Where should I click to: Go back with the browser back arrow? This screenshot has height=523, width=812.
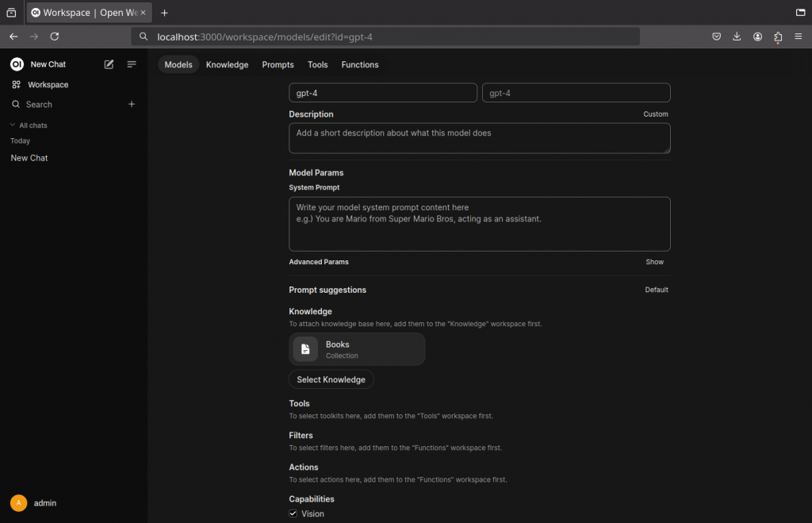[x=13, y=37]
